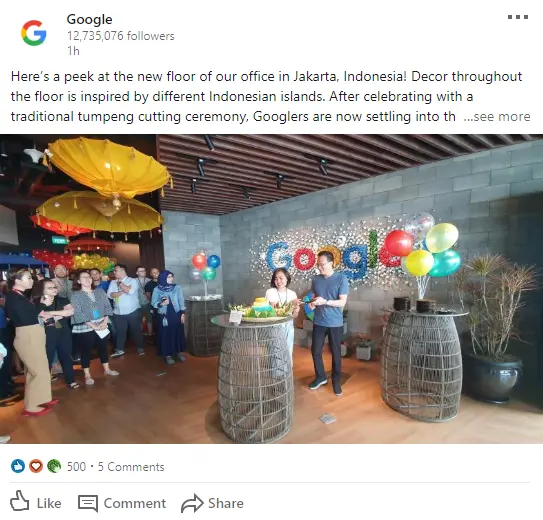Expand post text with see more
This screenshot has height=520, width=543.
tap(497, 117)
